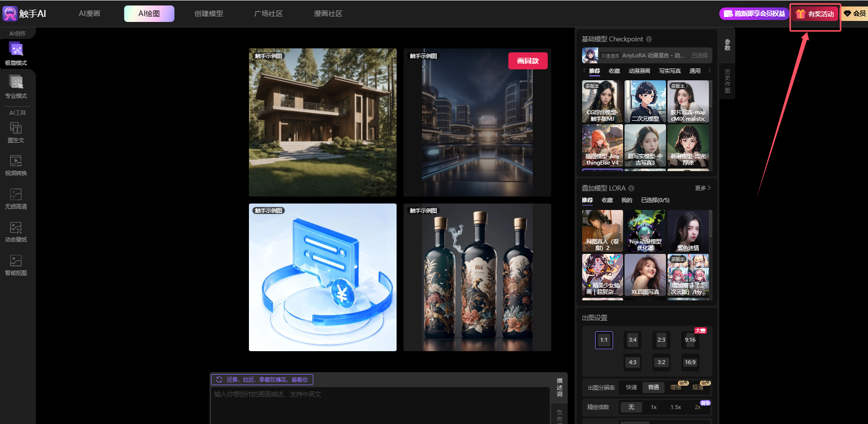Screen dimensions: 868x424
Task: Show previous Checkpoint categories with left chevron
Action: [x=584, y=70]
